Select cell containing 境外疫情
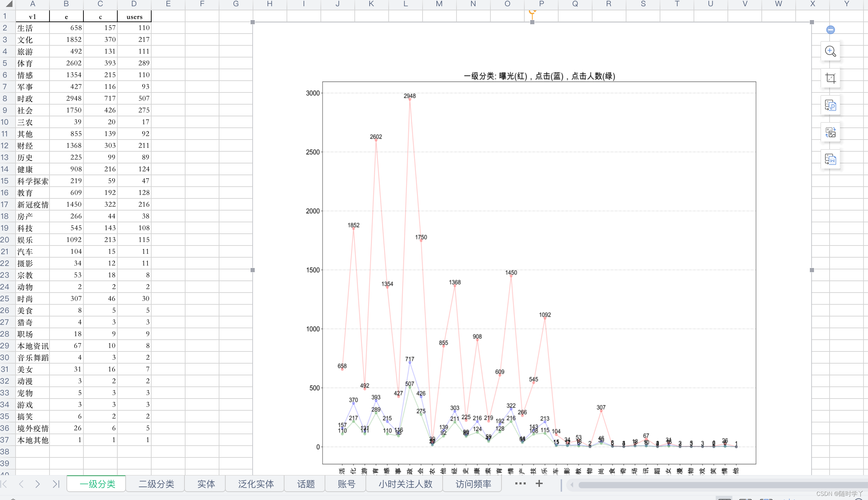868x500 pixels. pyautogui.click(x=33, y=428)
